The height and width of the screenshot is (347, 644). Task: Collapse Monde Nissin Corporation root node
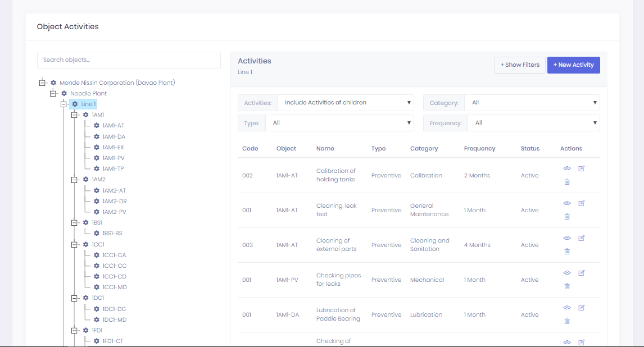42,83
